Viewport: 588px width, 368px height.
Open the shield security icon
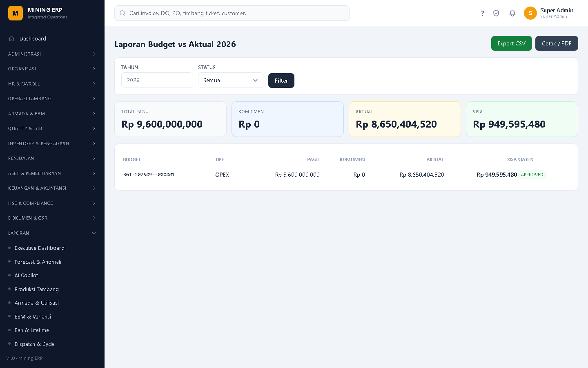click(x=496, y=13)
